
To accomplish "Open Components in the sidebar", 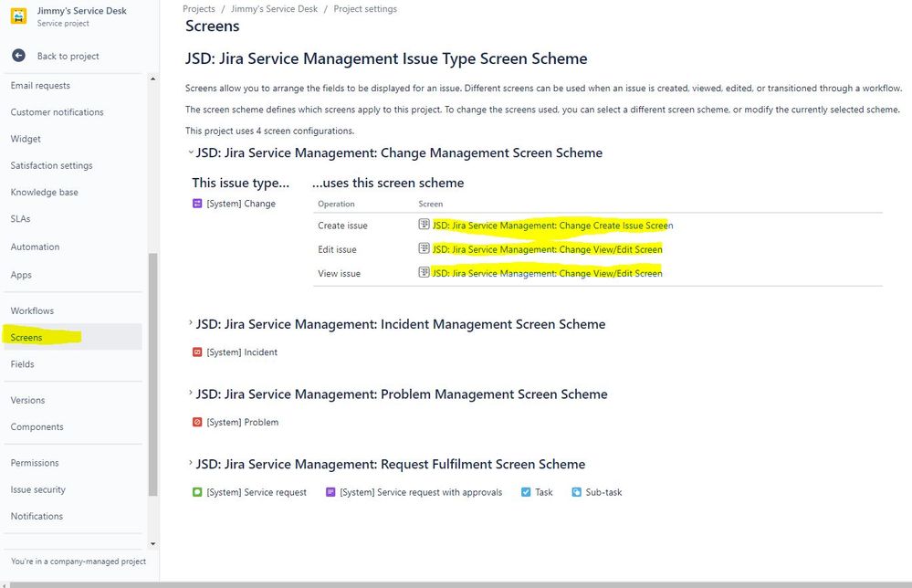I will (x=37, y=427).
